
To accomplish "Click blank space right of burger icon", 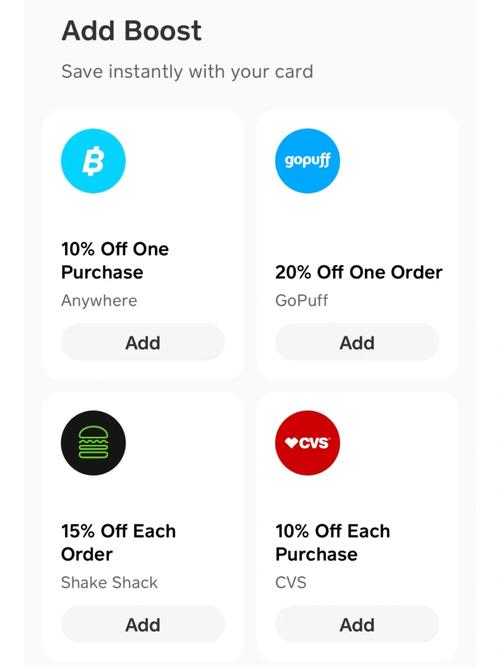I will [183, 443].
